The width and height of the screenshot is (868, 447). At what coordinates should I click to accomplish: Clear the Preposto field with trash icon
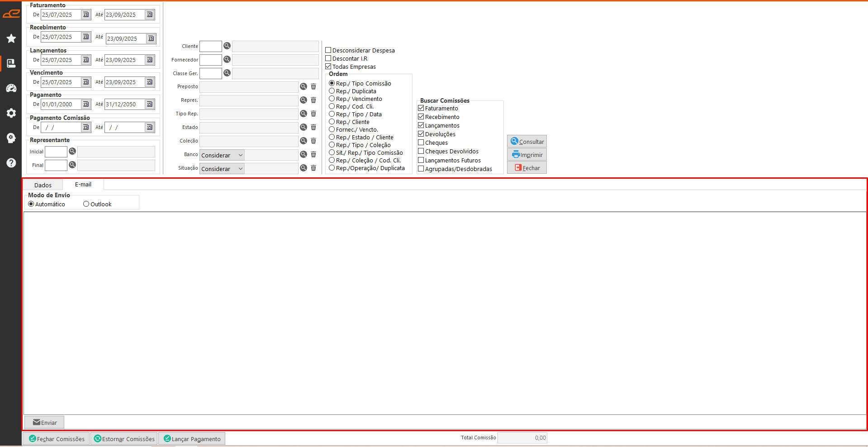click(313, 86)
